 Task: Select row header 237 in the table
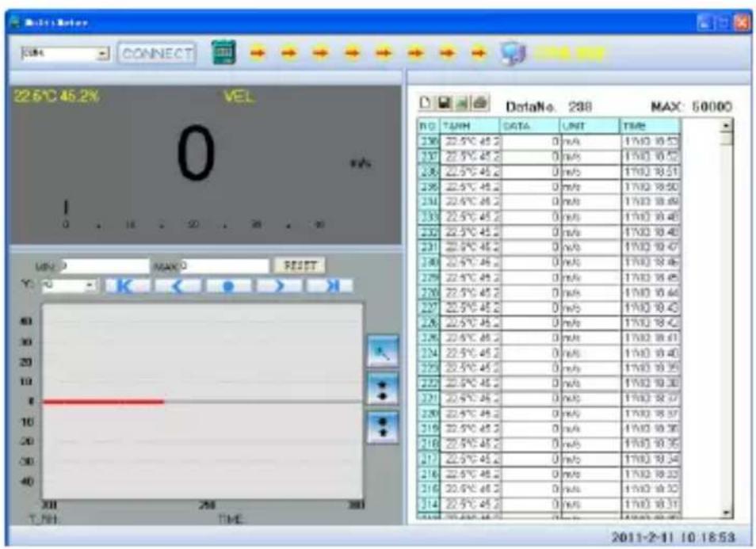pyautogui.click(x=428, y=157)
